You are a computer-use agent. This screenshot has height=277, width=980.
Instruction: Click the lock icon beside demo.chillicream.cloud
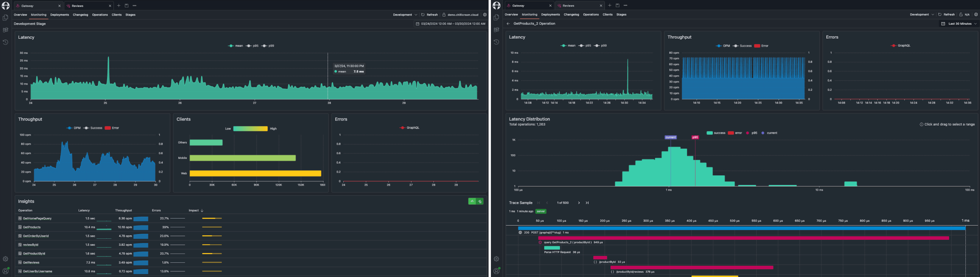pyautogui.click(x=444, y=15)
